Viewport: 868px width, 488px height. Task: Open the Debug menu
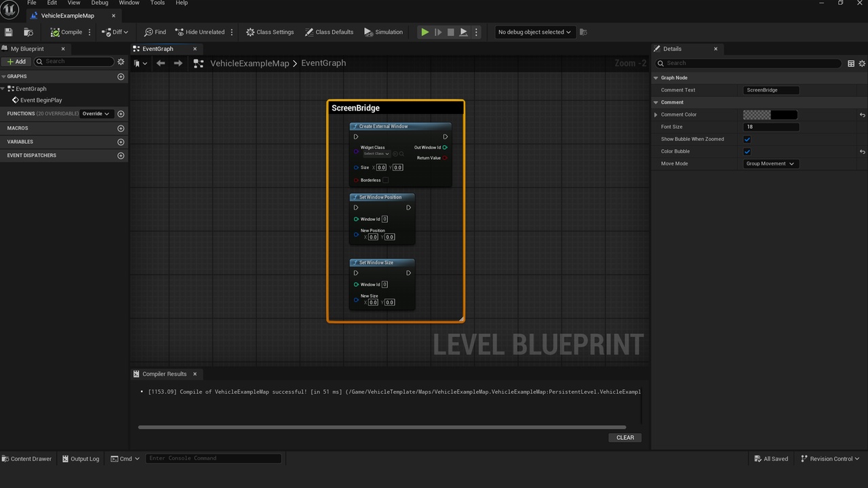click(100, 3)
